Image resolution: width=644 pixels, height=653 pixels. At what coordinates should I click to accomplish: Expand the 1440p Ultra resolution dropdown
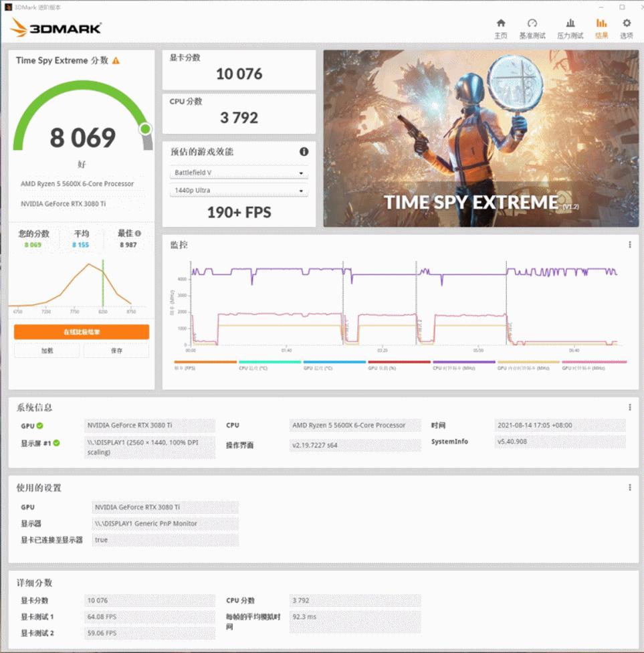tap(239, 190)
